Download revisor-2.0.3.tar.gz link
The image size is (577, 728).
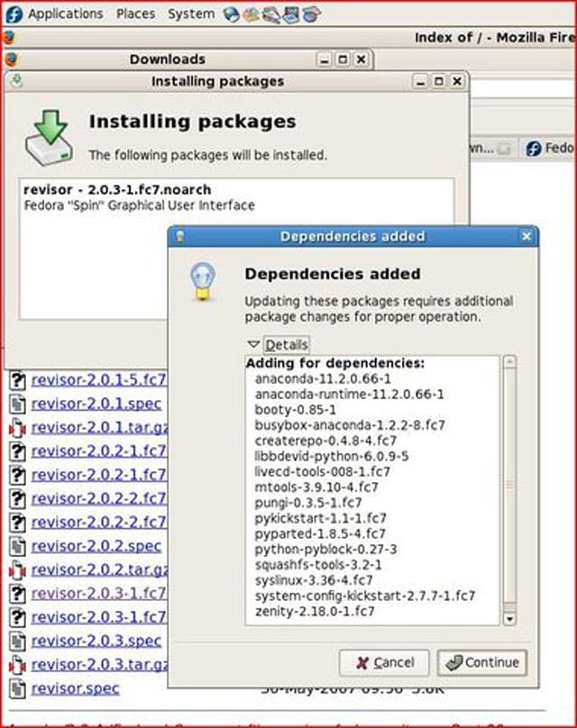click(x=99, y=665)
